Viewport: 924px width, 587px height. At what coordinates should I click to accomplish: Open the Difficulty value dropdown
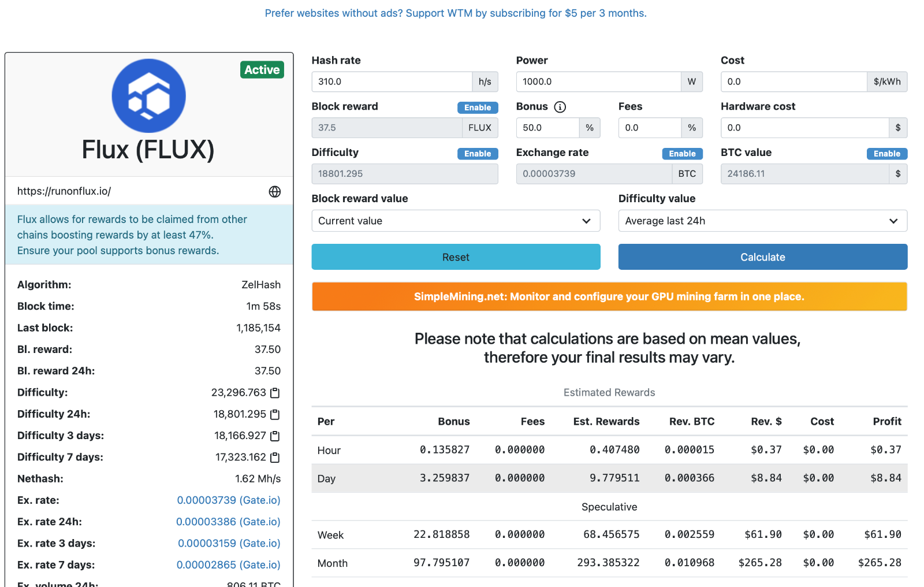point(763,221)
